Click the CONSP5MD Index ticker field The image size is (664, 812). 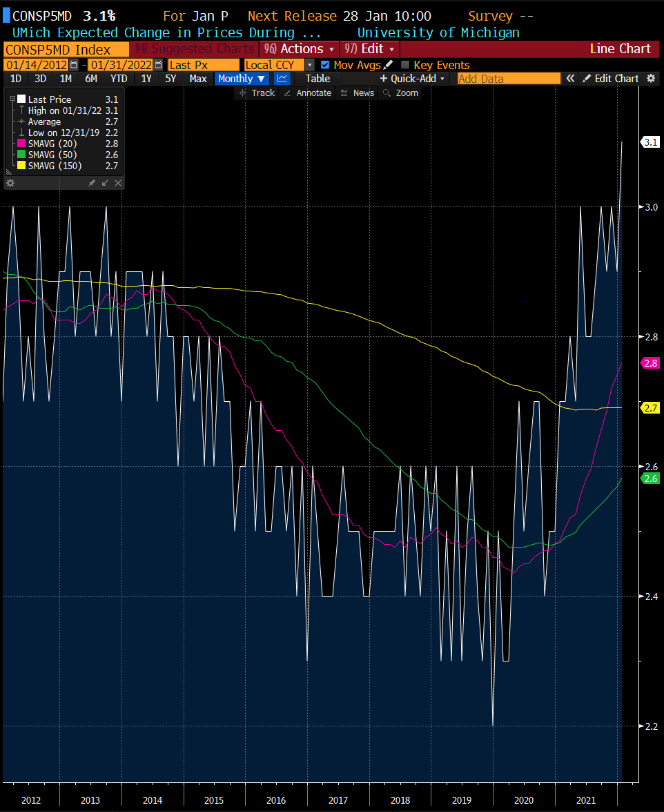66,50
